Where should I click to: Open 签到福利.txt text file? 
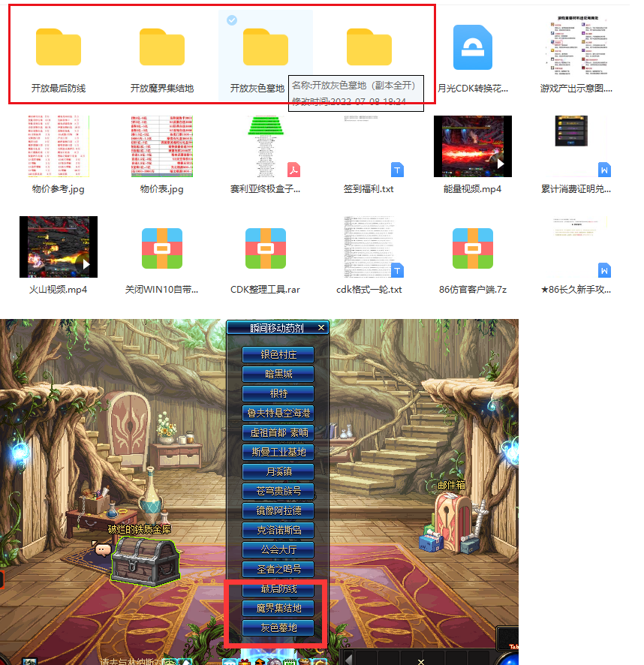[369, 146]
